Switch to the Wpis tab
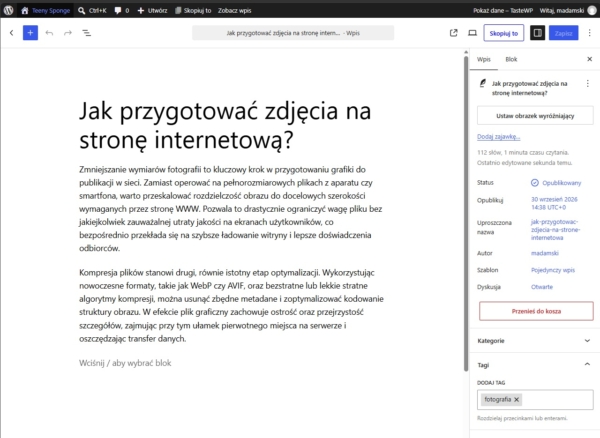Screen dimensions: 600x438 tap(484, 59)
